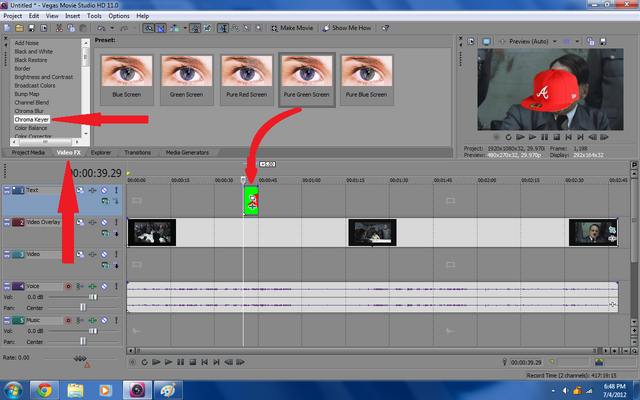
Task: Click Play button in timeline transport
Action: coord(168,362)
